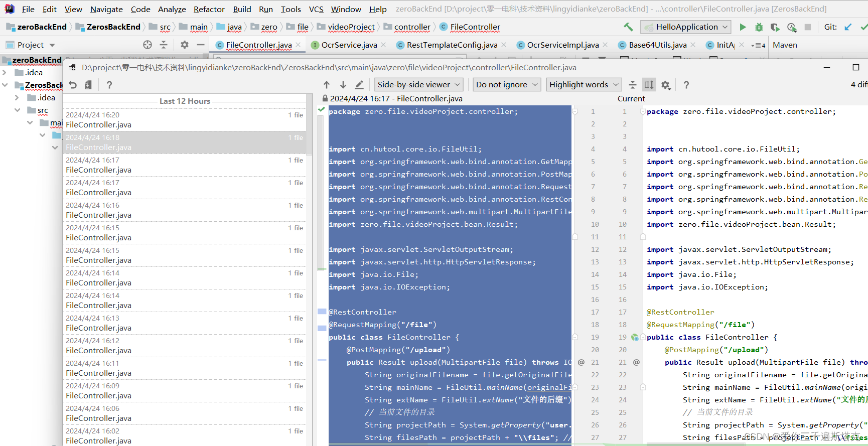Revert to the selected local history revision
The height and width of the screenshot is (446, 868).
73,85
